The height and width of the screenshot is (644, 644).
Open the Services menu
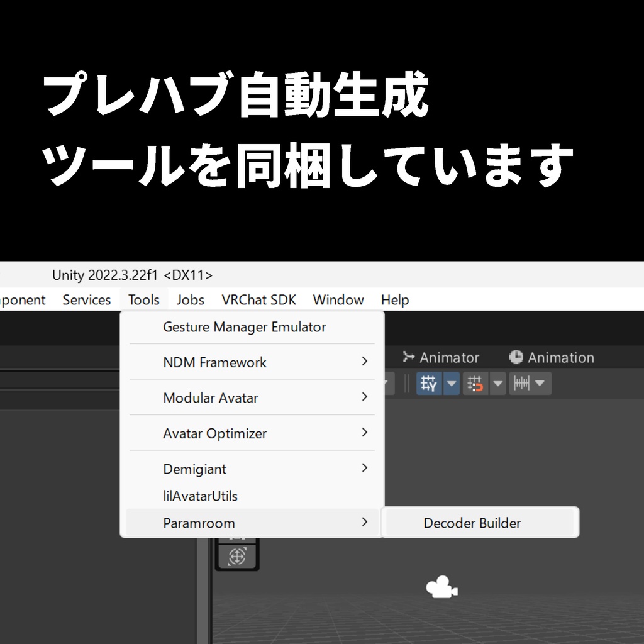(87, 300)
